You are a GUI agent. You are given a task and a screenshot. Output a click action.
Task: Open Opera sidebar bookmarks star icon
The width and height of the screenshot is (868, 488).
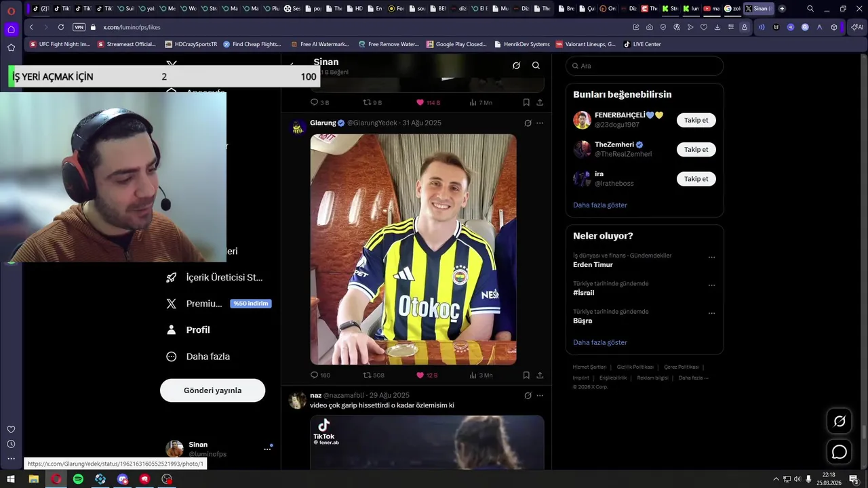(11, 47)
